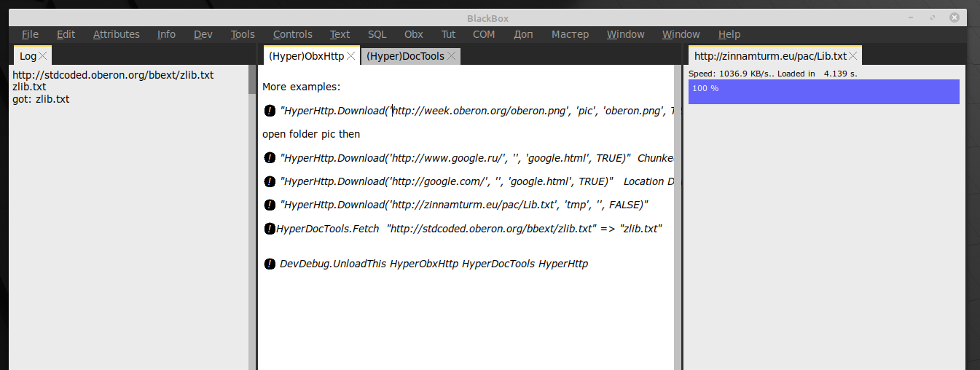This screenshot has height=370, width=980.
Task: Run the zinnamturm Lib.txt download commander
Action: pyautogui.click(x=270, y=205)
